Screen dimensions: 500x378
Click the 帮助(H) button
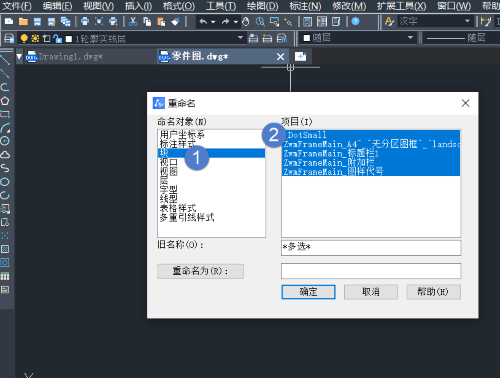tap(433, 292)
